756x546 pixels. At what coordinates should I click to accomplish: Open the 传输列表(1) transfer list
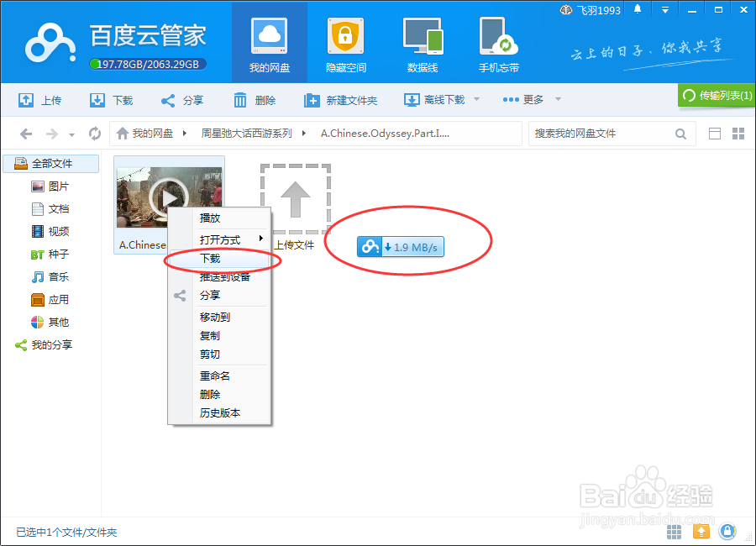[717, 96]
